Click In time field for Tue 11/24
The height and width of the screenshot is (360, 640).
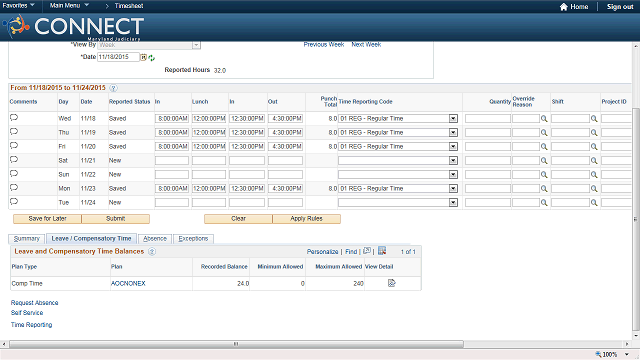(x=172, y=202)
